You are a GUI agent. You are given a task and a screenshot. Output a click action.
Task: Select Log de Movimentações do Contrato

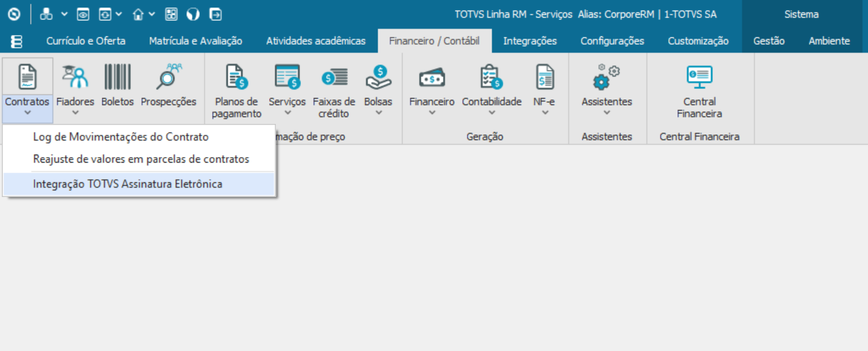tap(139, 137)
